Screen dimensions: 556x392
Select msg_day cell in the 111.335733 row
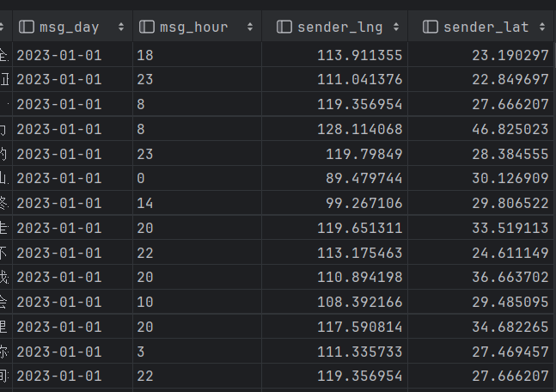pos(73,352)
